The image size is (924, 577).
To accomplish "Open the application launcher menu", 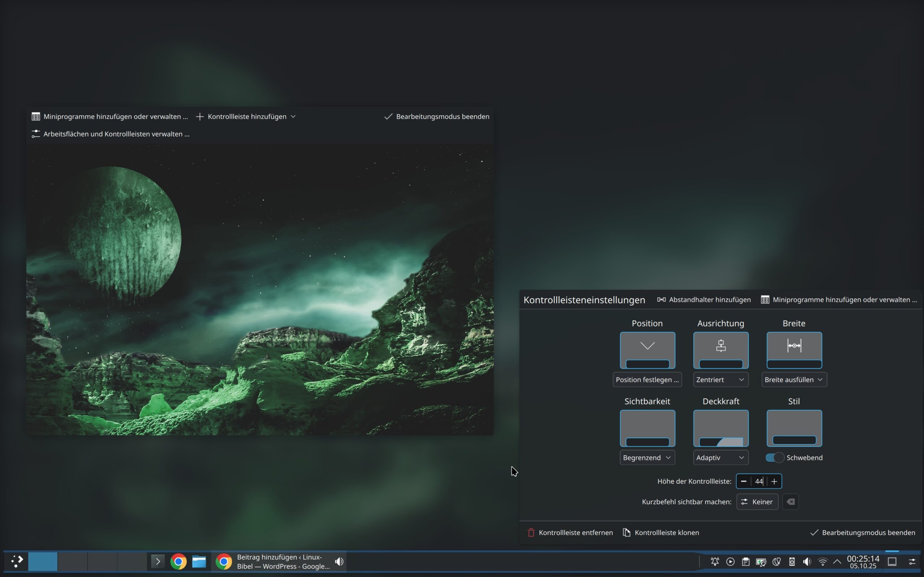I will (17, 561).
